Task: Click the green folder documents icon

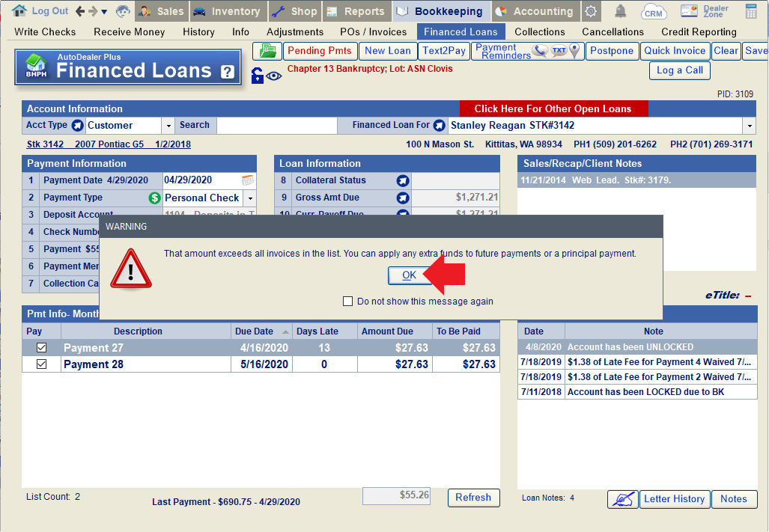Action: [x=267, y=51]
